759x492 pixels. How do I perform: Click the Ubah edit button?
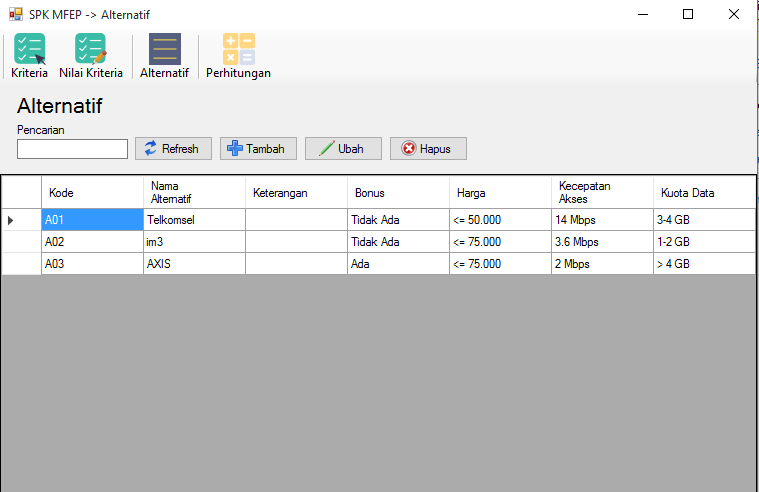pos(342,149)
